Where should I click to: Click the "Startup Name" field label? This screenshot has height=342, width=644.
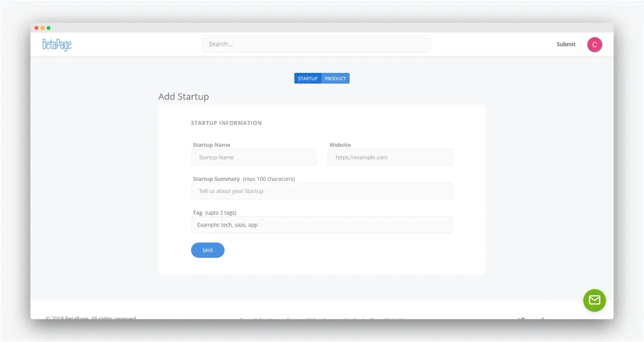(x=211, y=145)
